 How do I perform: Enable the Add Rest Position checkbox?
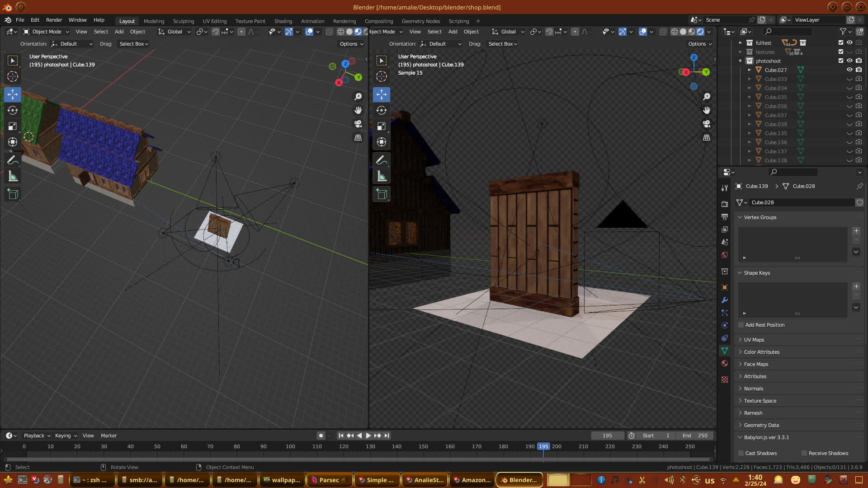(741, 325)
